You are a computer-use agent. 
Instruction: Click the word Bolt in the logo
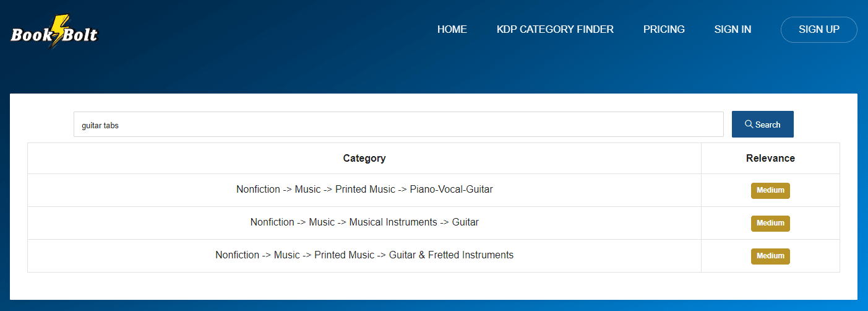point(81,35)
